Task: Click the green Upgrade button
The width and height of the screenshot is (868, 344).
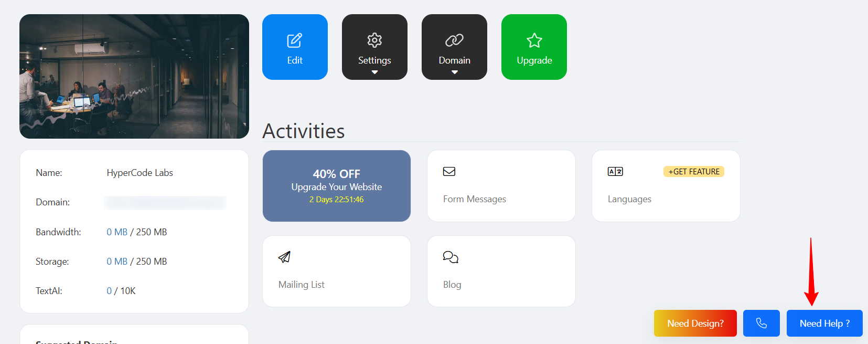Action: [534, 47]
